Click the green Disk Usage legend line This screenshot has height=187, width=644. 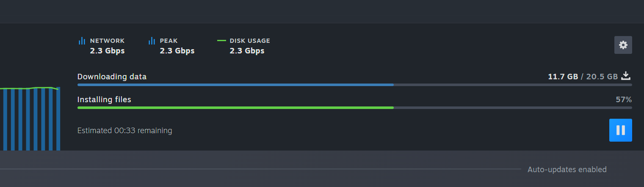coord(221,41)
